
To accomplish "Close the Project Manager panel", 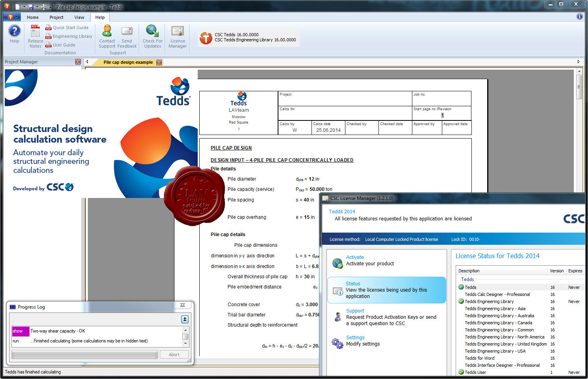I will 78,62.
